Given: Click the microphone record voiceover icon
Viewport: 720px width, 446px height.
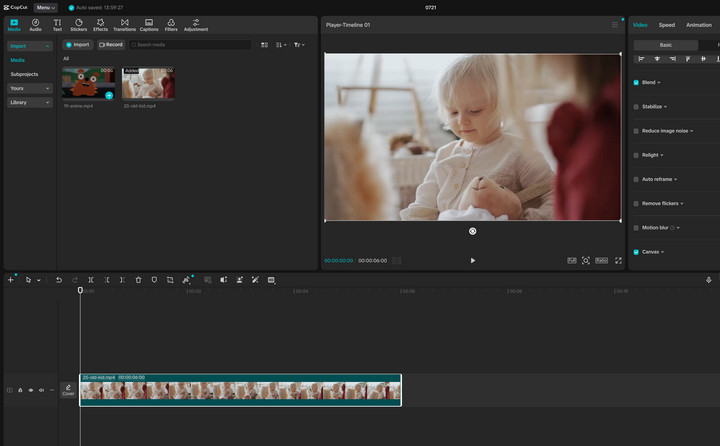Looking at the screenshot, I should click(x=709, y=280).
